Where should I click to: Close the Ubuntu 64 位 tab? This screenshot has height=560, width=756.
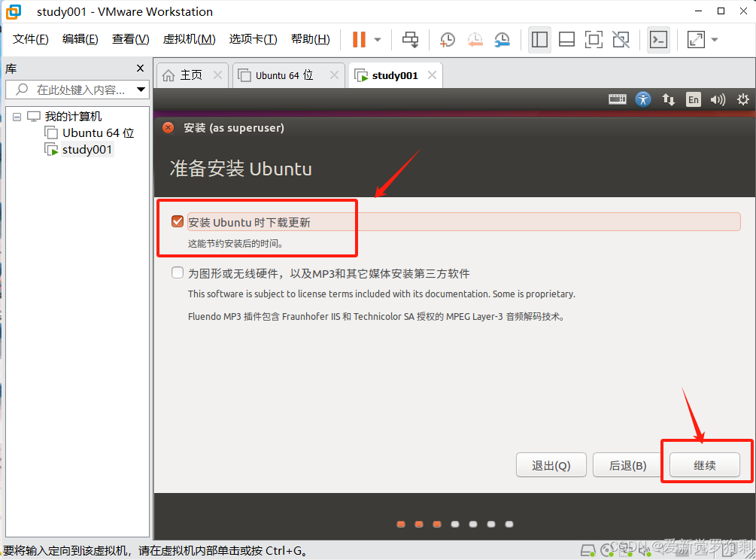click(x=334, y=75)
